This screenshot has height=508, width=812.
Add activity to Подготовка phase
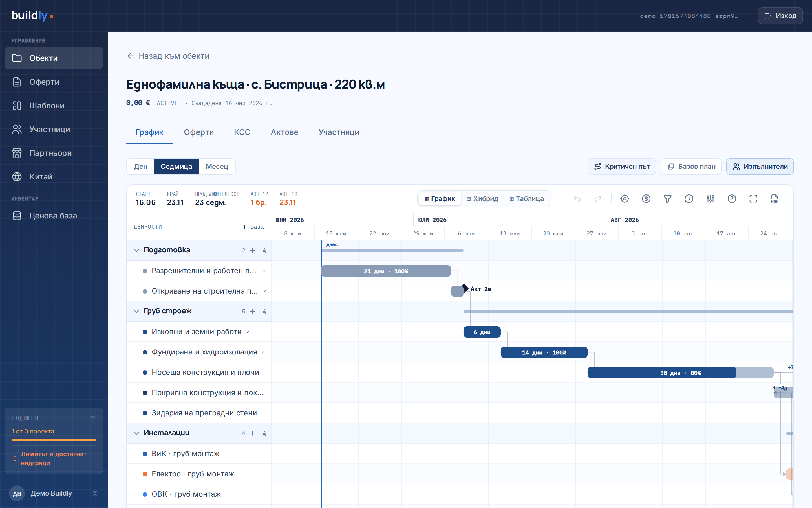point(252,251)
